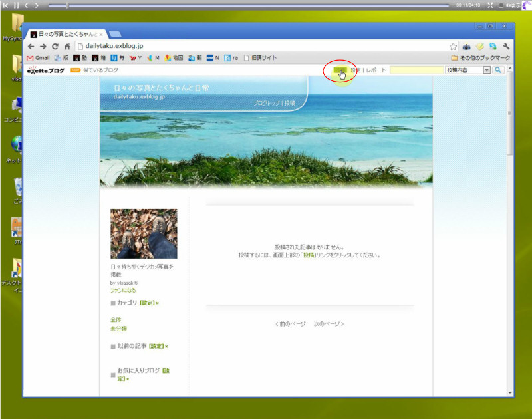Open the N bookmark

[x=213, y=58]
